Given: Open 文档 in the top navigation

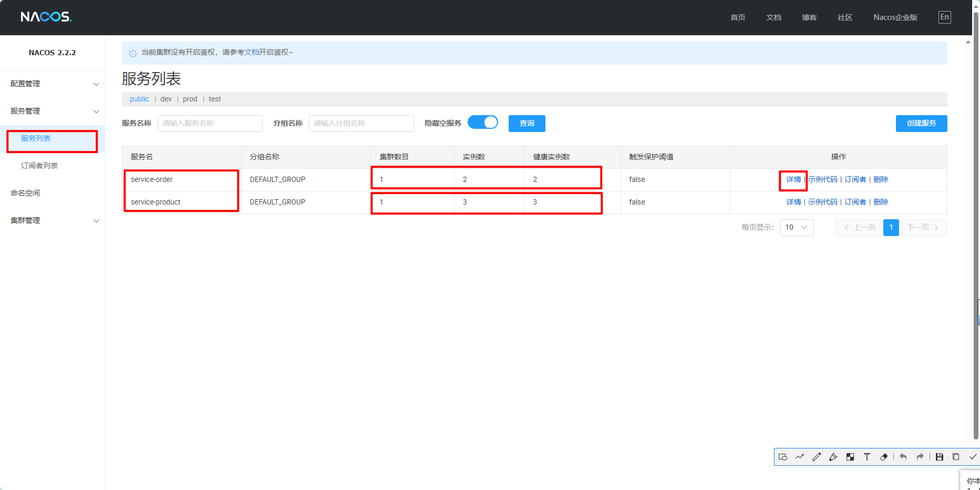Looking at the screenshot, I should pyautogui.click(x=773, y=17).
